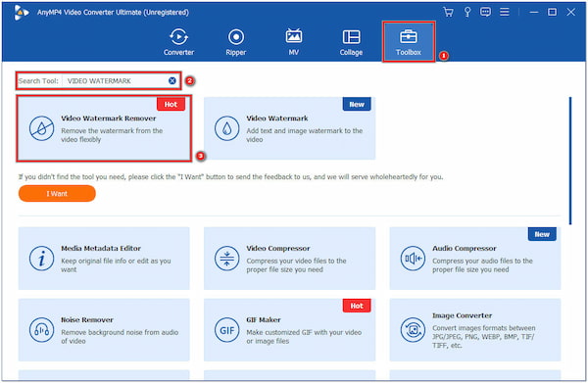Viewport: 588px width, 383px height.
Task: Launch the GIF Maker icon
Action: [x=226, y=330]
